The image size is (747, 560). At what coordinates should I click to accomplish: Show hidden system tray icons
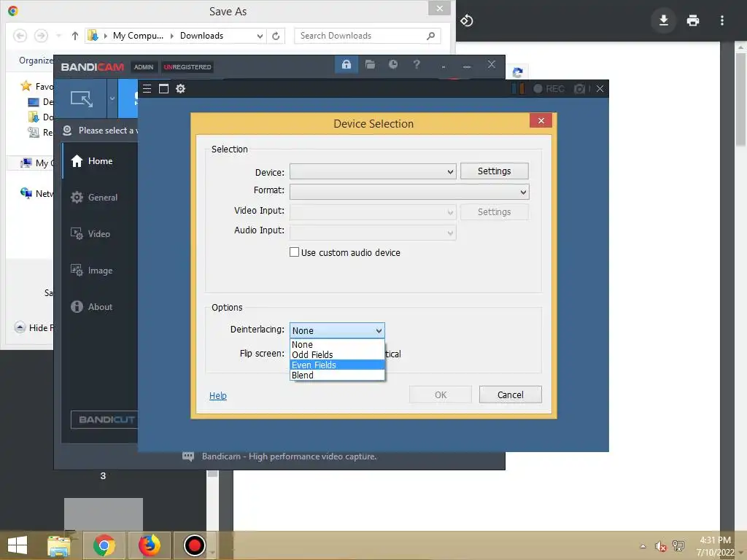[x=643, y=546]
